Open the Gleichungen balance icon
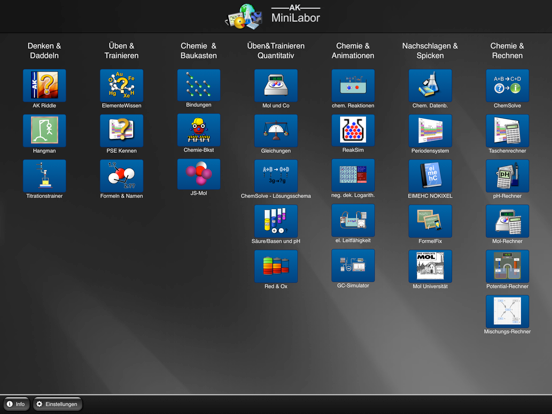 (276, 131)
